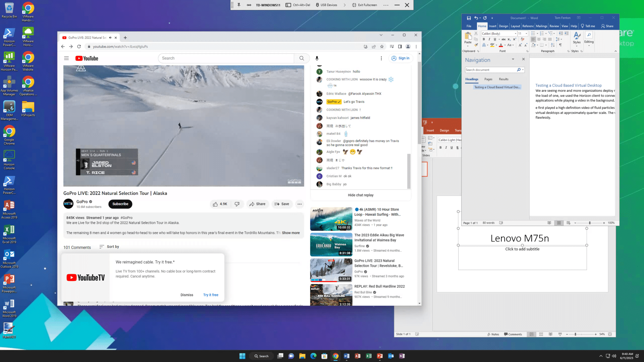The height and width of the screenshot is (362, 644).
Task: Click the thumbs-up like button showing 4.9K
Action: click(x=220, y=204)
